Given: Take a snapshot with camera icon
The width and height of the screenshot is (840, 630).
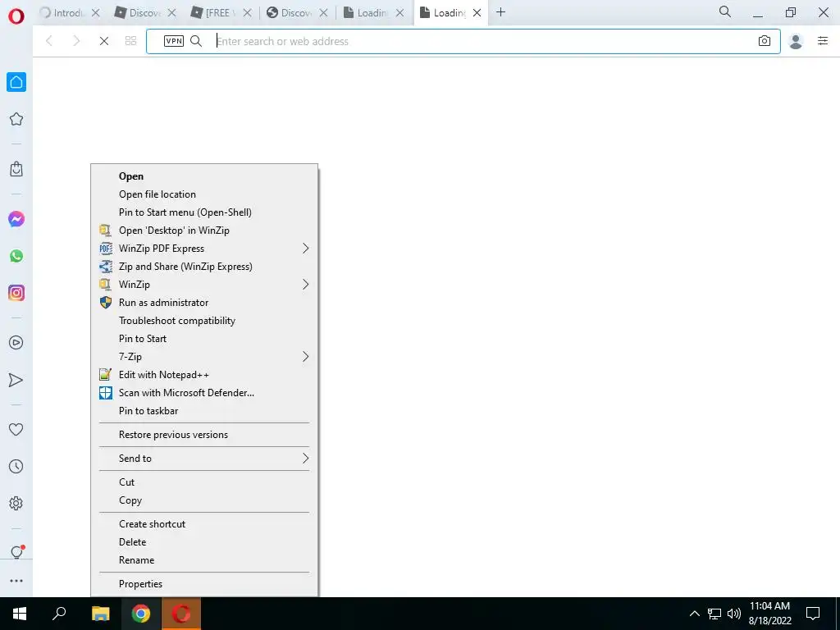Looking at the screenshot, I should coord(765,41).
